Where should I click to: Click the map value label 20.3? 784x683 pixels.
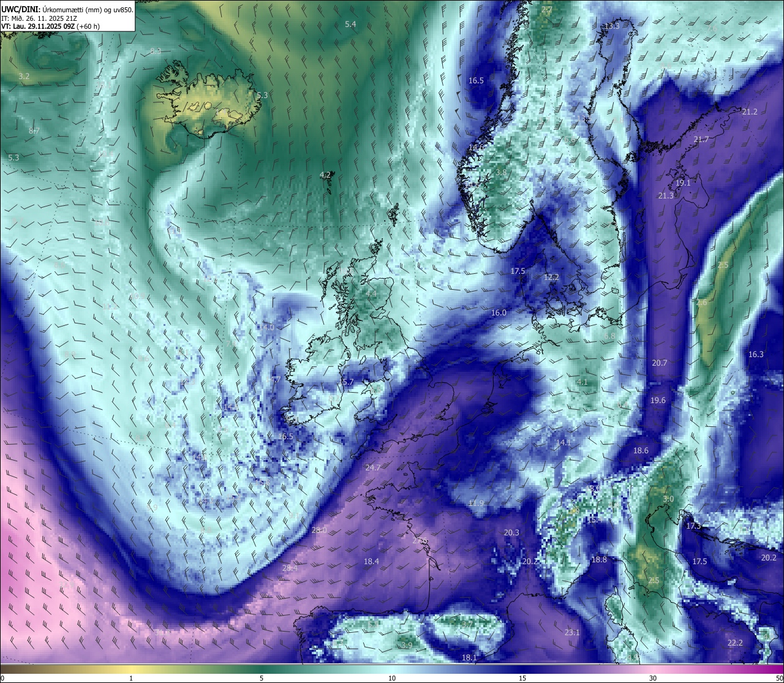point(511,533)
